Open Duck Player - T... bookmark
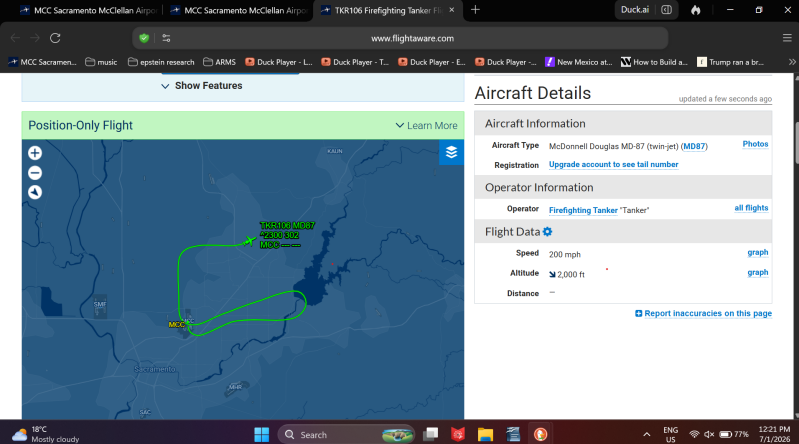Viewport: 799px width, 444px height. tap(355, 62)
